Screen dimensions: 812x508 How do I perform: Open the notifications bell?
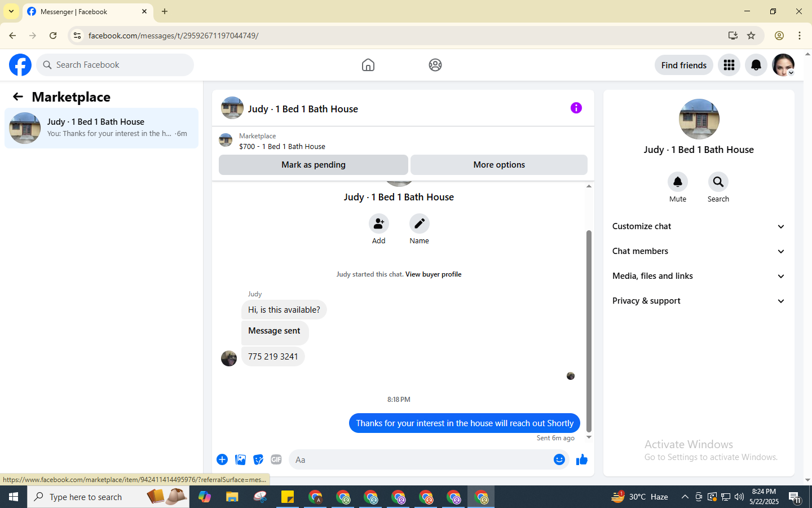pyautogui.click(x=756, y=65)
